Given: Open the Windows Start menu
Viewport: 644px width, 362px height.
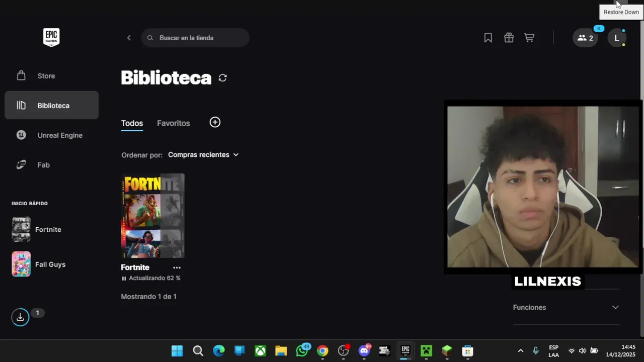Looking at the screenshot, I should point(177,351).
